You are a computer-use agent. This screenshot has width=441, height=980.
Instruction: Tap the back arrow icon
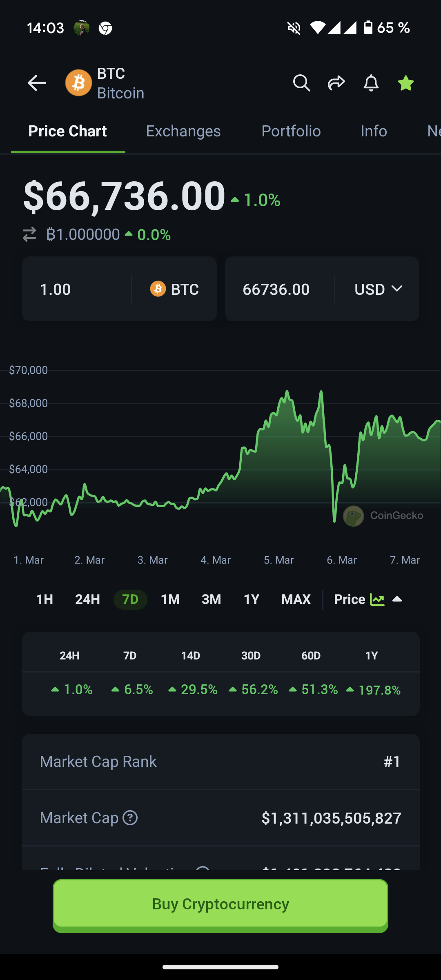tap(37, 83)
